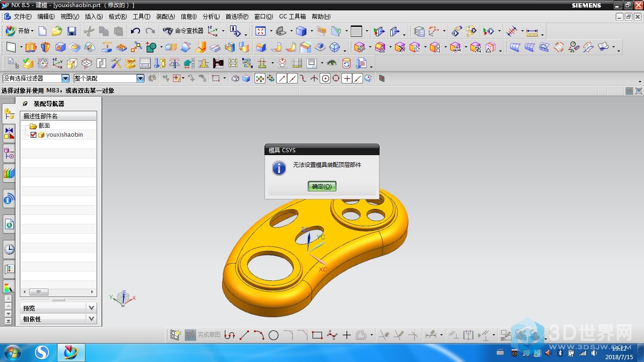644x362 pixels.
Task: Open the 装配(A) menu
Action: [165, 16]
